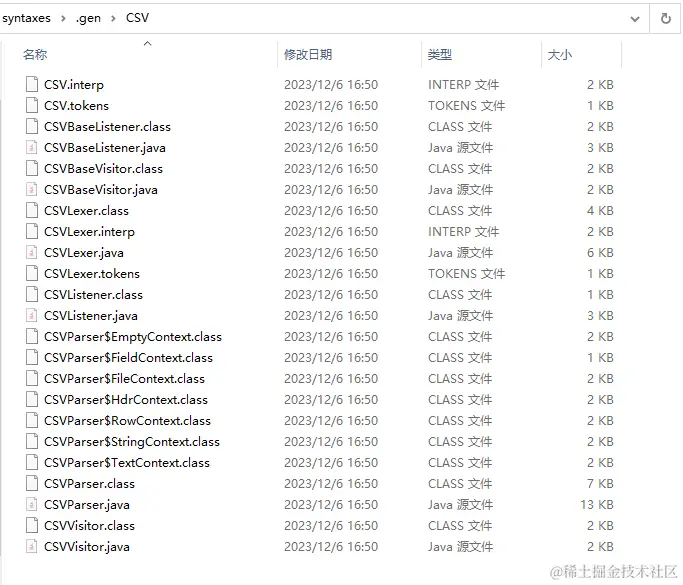This screenshot has height=585, width=683.
Task: Click the file icon of CSVVisitor.class
Action: [32, 525]
